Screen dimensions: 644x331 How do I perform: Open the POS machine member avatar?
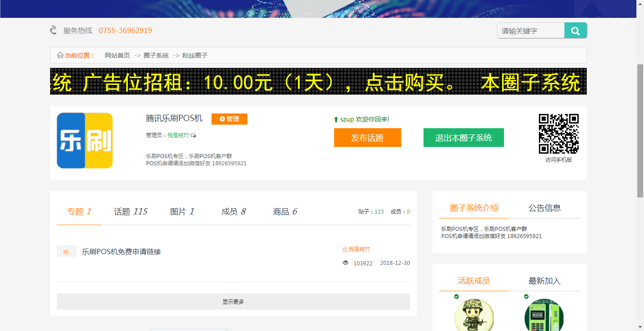pyautogui.click(x=544, y=315)
